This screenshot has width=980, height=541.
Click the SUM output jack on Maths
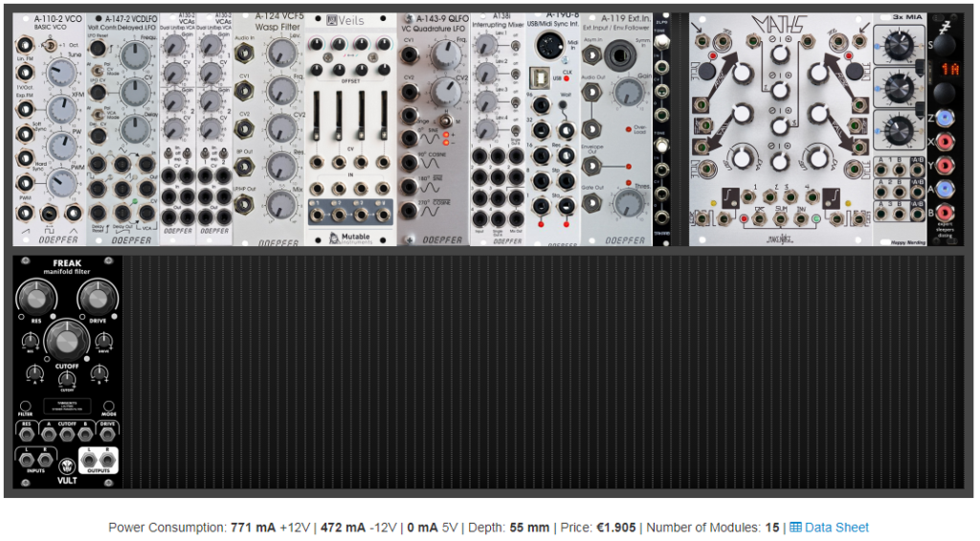[x=779, y=219]
